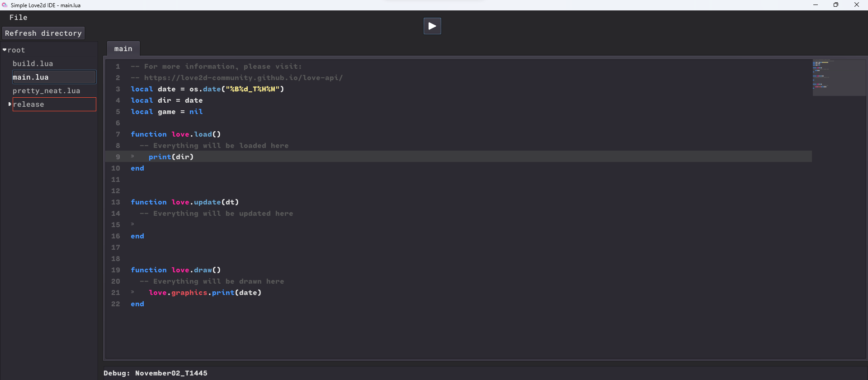Click the fold marker on line 9

[x=132, y=157]
